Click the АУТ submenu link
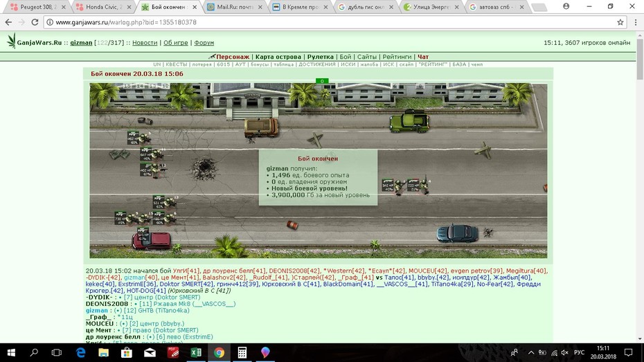644x362 pixels. coord(240,64)
